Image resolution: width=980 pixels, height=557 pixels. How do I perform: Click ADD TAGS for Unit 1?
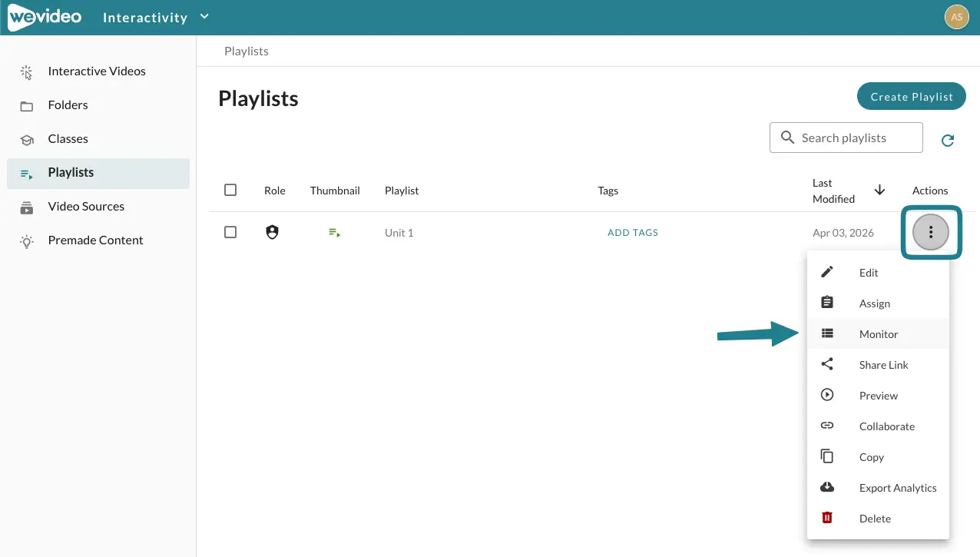(x=633, y=233)
